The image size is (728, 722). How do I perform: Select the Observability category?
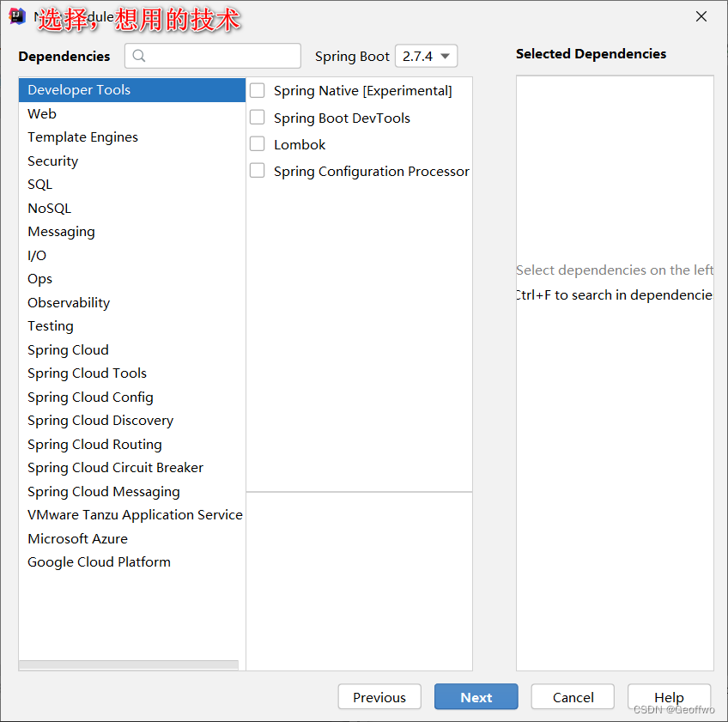coord(132,302)
